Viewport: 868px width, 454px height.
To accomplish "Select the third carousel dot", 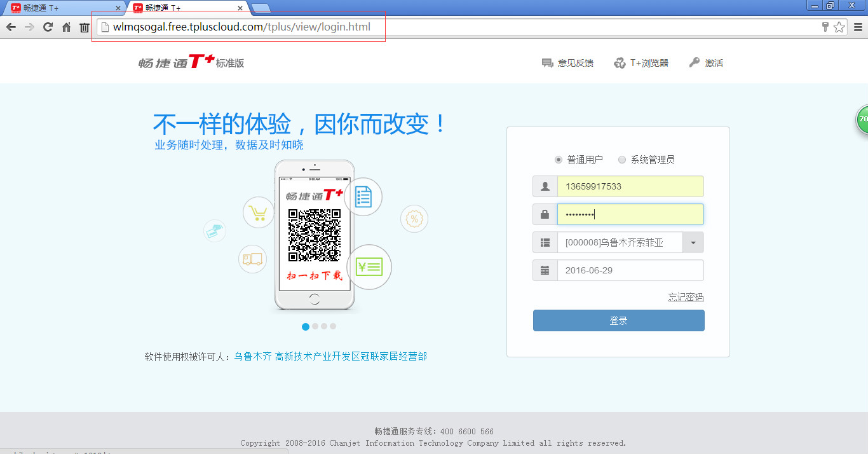I will coord(324,326).
